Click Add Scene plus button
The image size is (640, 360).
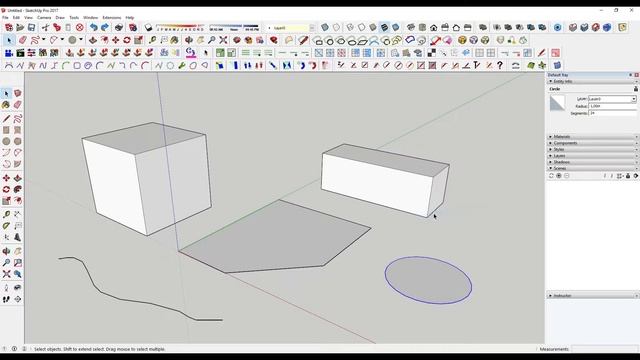(559, 176)
